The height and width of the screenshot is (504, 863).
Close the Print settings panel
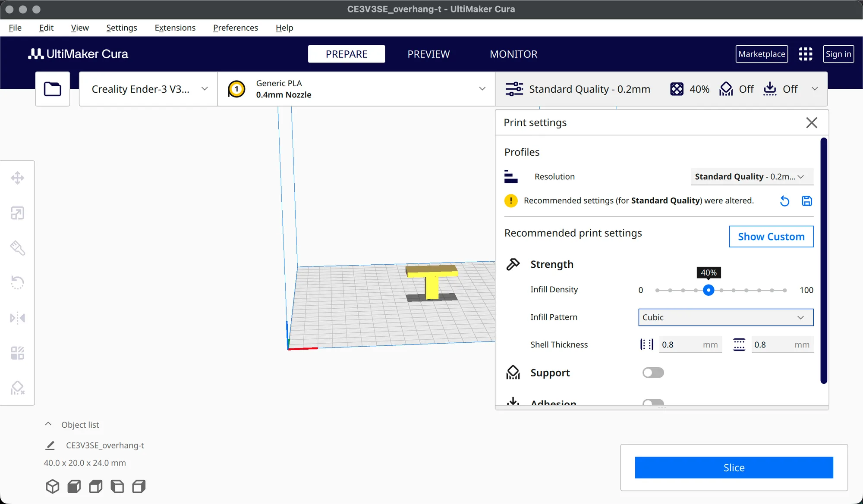812,122
